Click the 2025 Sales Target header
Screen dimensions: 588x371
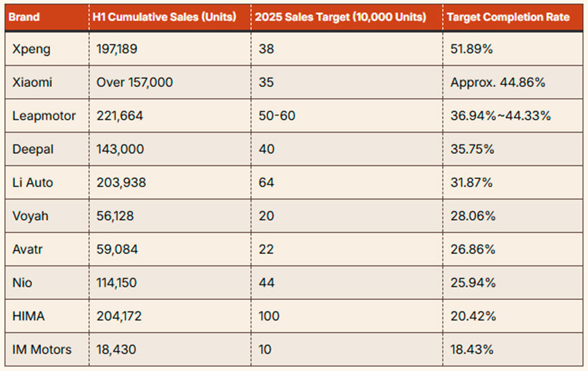click(x=340, y=17)
